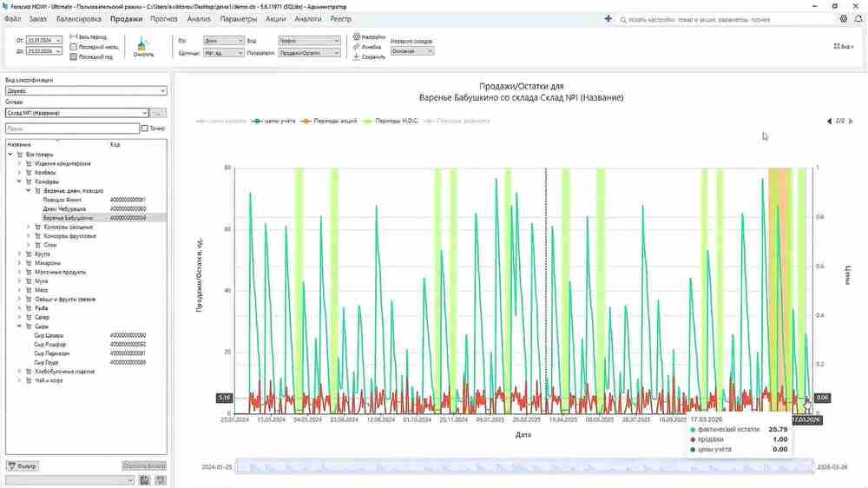Enable the Последний месяц checkbox
The width and height of the screenshot is (868, 488).
(x=73, y=47)
